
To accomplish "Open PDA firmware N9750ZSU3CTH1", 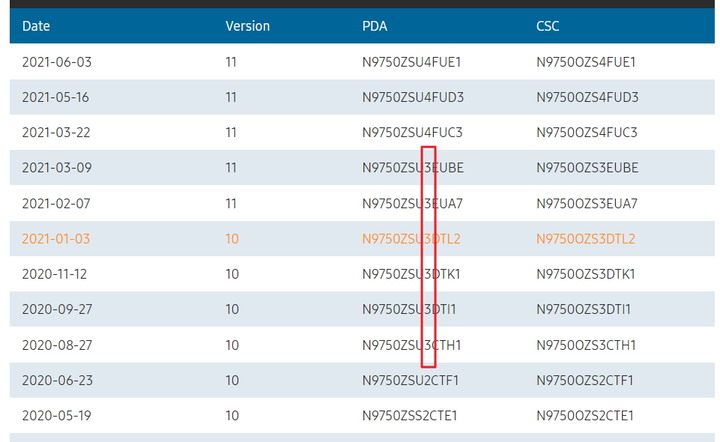I will click(411, 345).
